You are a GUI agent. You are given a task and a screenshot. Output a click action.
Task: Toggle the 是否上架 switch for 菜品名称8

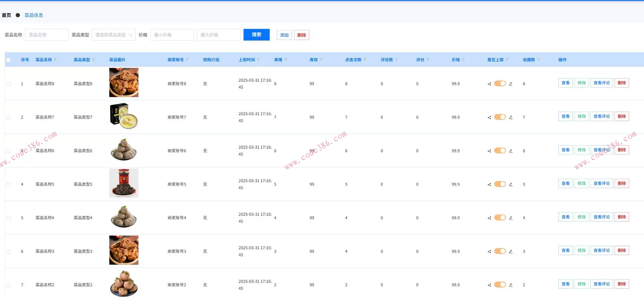click(x=500, y=84)
